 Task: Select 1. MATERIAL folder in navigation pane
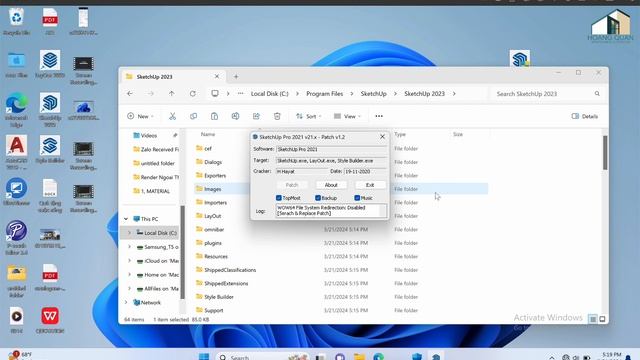pyautogui.click(x=151, y=191)
